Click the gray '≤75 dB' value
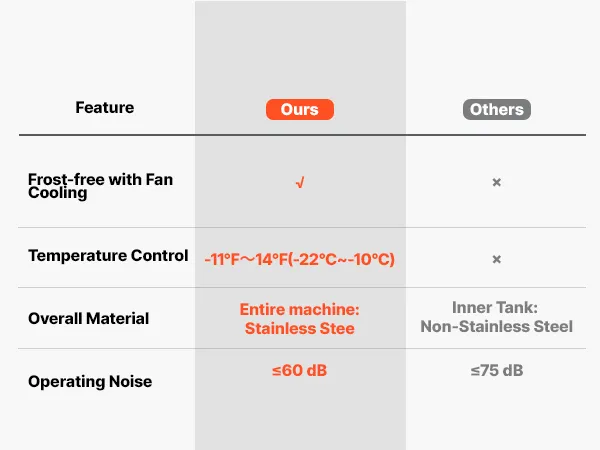Viewport: 600px width, 450px height. click(496, 371)
